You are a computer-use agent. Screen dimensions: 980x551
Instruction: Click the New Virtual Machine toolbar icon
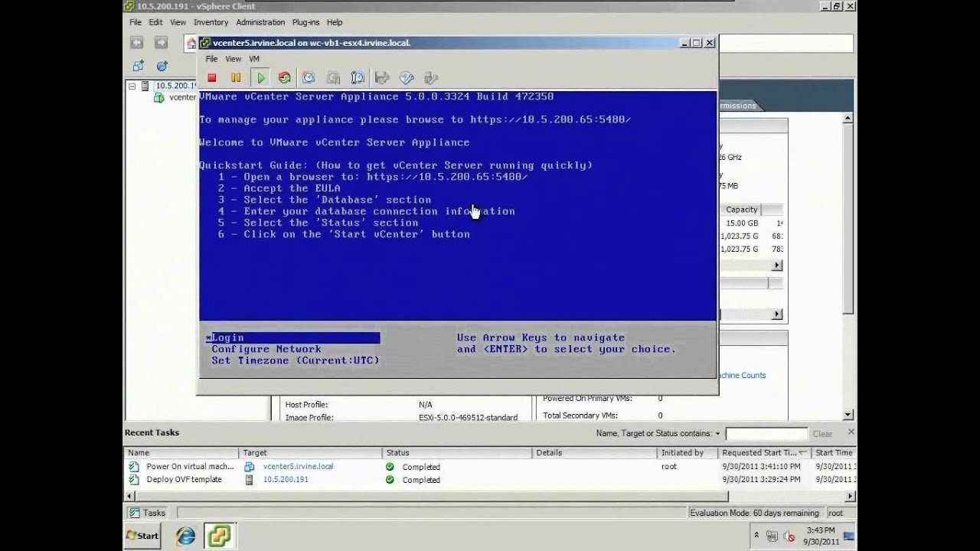click(x=138, y=67)
